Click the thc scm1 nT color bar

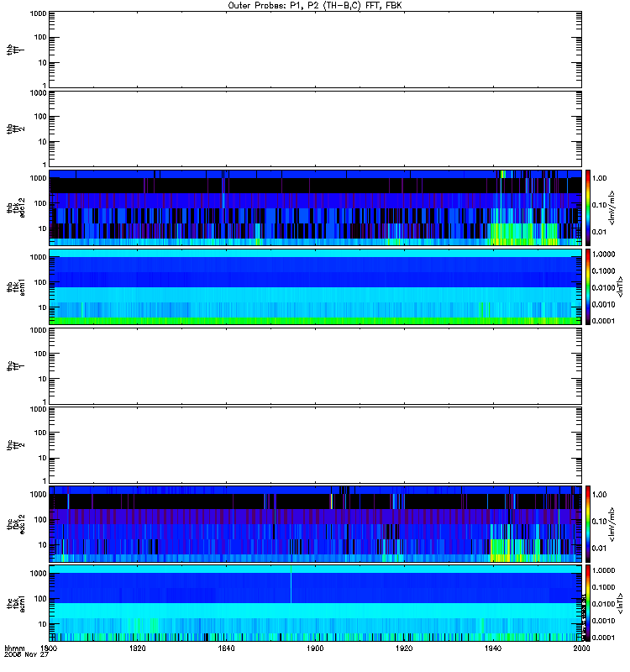point(588,603)
